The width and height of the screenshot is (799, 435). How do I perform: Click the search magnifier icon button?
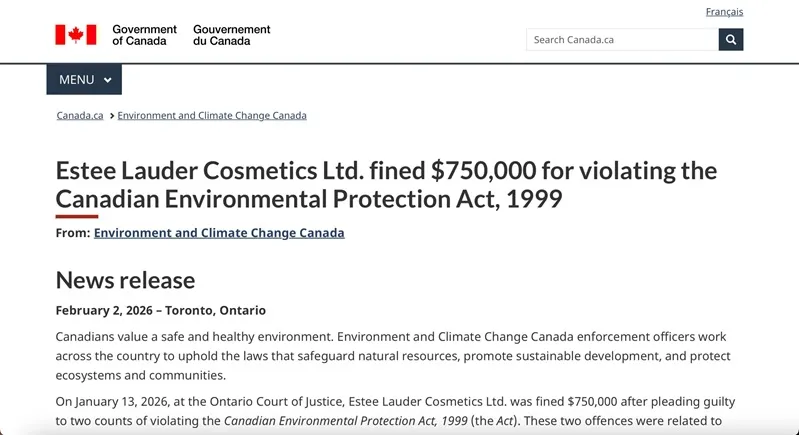[731, 40]
